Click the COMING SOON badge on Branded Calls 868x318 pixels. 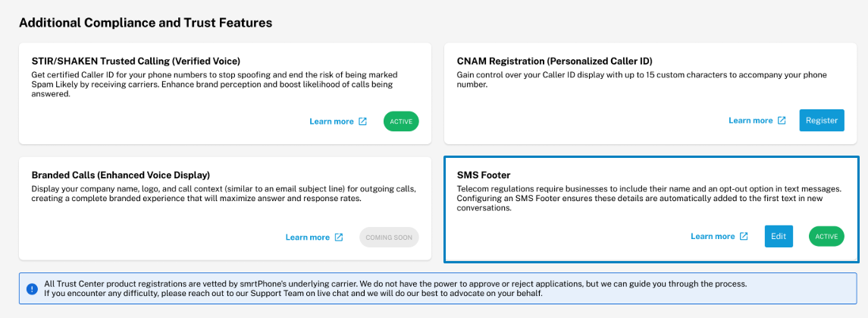[x=389, y=238]
